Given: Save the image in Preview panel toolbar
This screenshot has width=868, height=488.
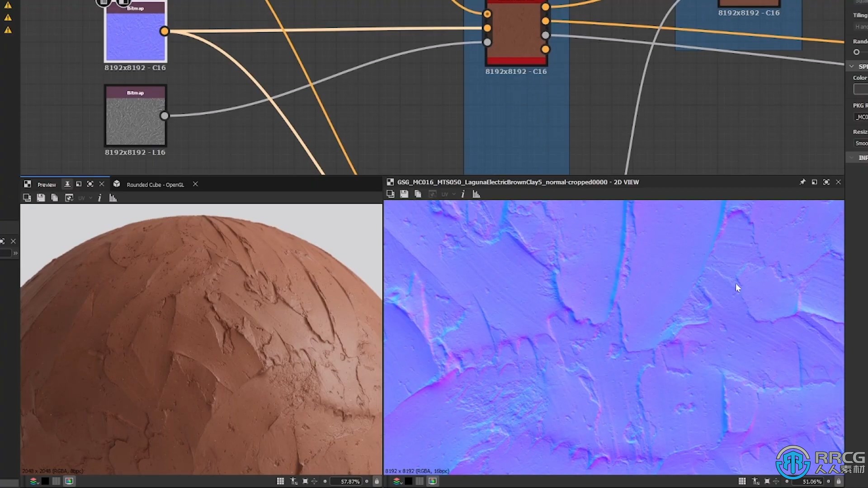Looking at the screenshot, I should click(41, 197).
